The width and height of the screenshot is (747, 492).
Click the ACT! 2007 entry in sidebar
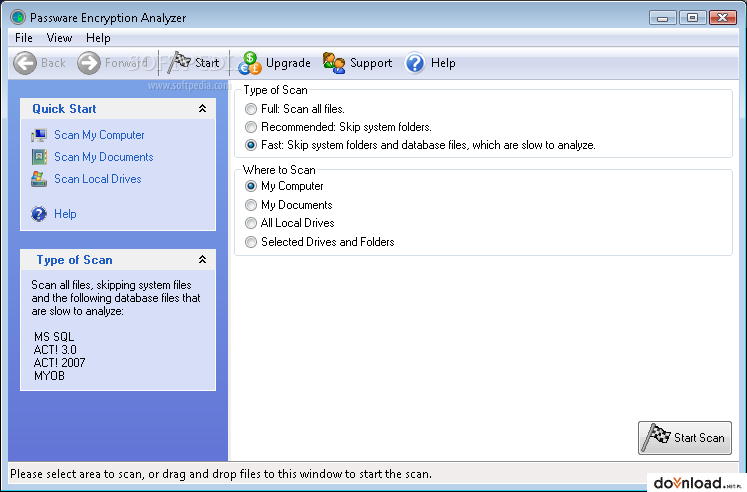(59, 363)
